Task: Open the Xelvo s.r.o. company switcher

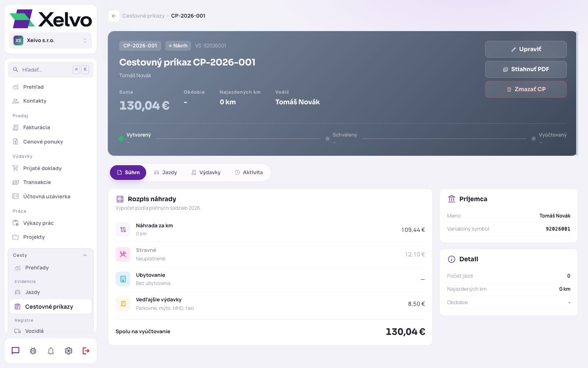Action: 51,40
